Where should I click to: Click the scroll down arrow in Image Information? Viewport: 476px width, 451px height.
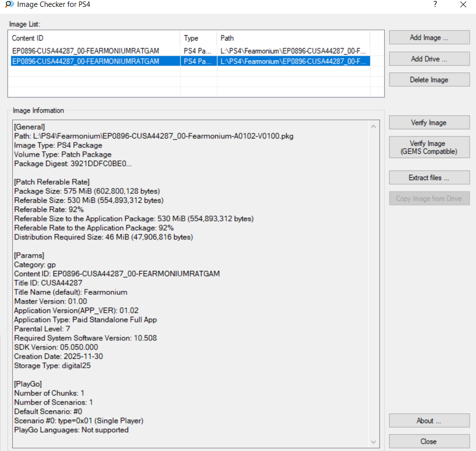(374, 442)
